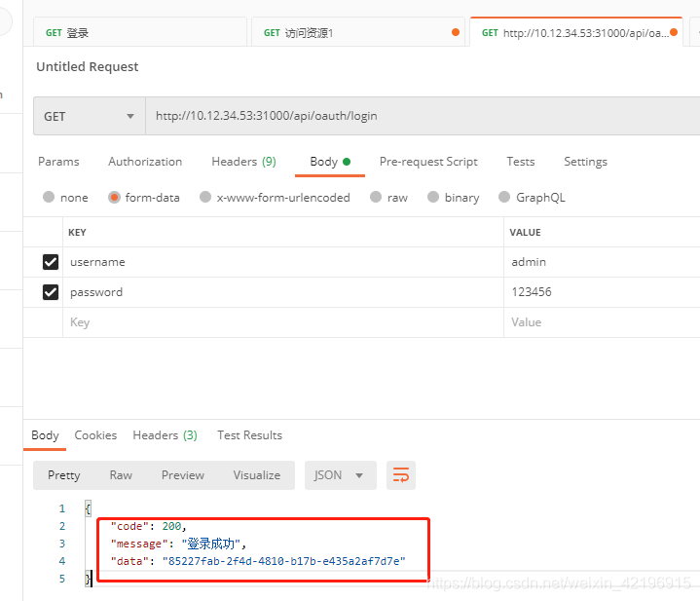The height and width of the screenshot is (601, 700).
Task: Open the Params tab
Action: [x=58, y=162]
